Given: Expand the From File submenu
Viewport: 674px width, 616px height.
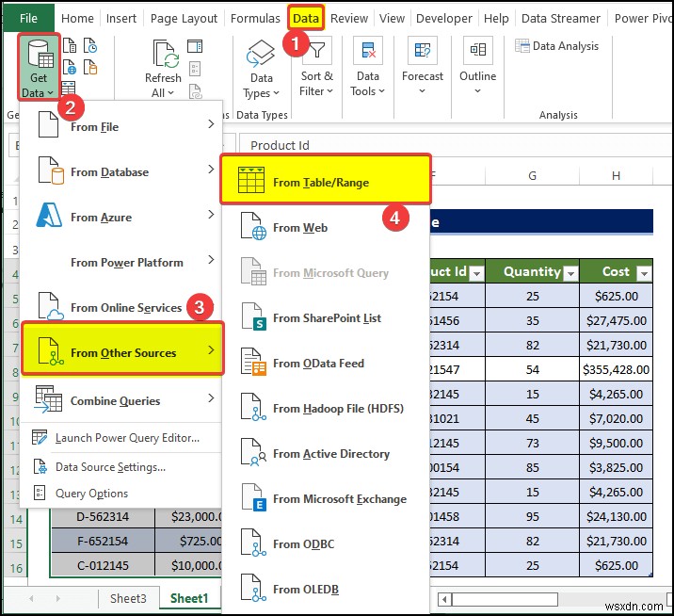Looking at the screenshot, I should pyautogui.click(x=121, y=126).
